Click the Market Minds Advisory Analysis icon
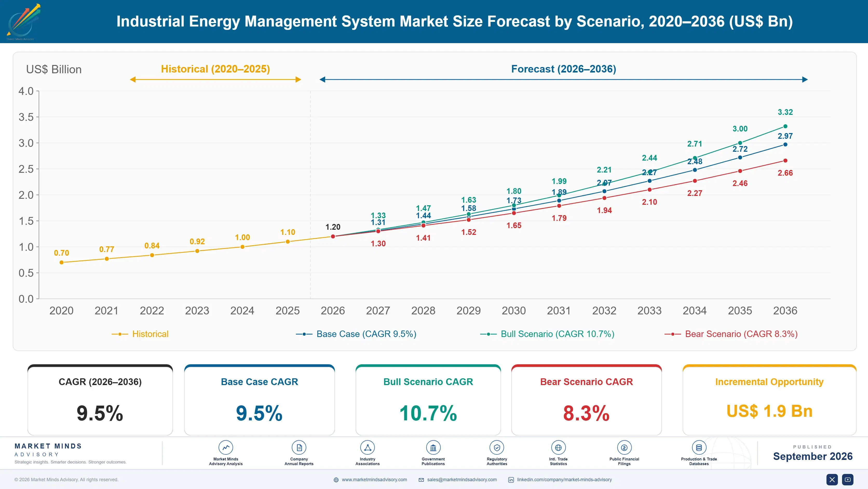The height and width of the screenshot is (489, 868). click(x=226, y=447)
